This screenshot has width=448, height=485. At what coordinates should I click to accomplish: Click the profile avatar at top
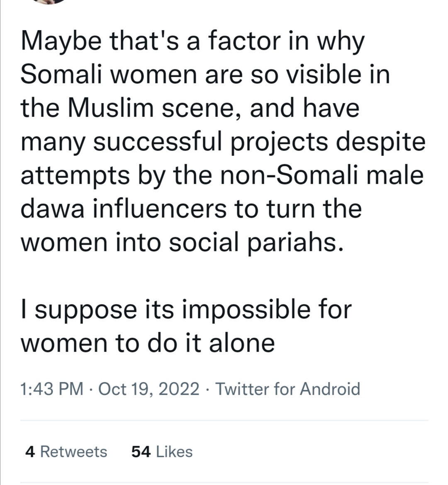[x=49, y=2]
